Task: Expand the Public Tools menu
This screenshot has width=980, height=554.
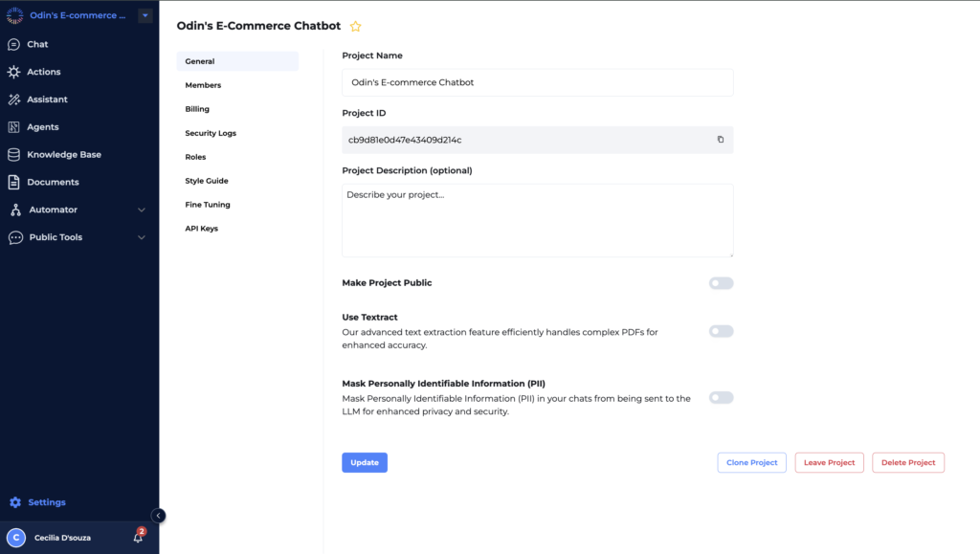Action: [x=142, y=237]
